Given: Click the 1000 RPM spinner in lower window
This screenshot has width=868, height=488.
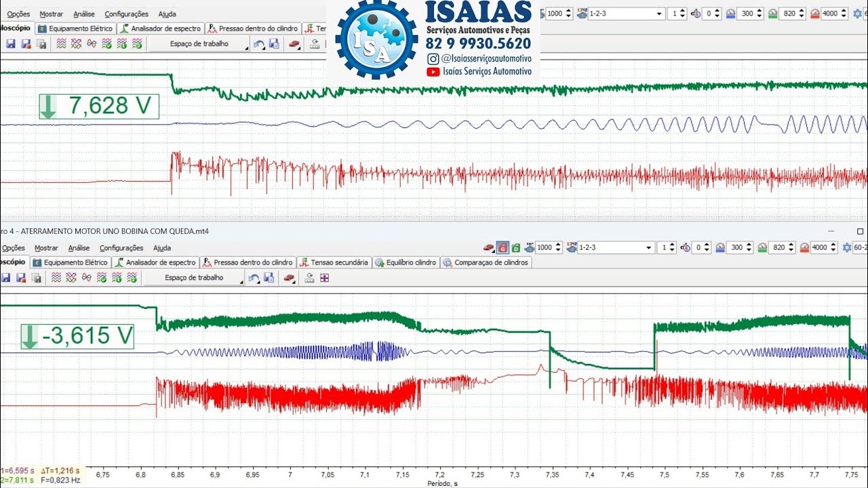Looking at the screenshot, I should click(x=549, y=247).
